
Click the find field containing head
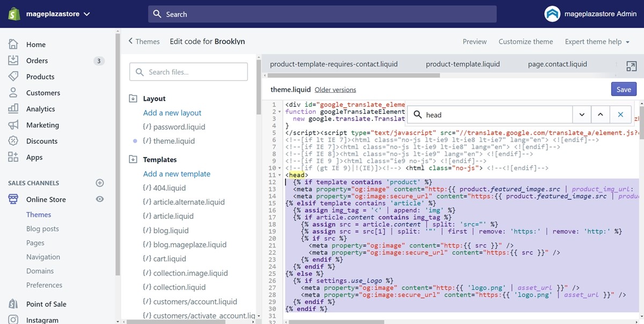[491, 115]
